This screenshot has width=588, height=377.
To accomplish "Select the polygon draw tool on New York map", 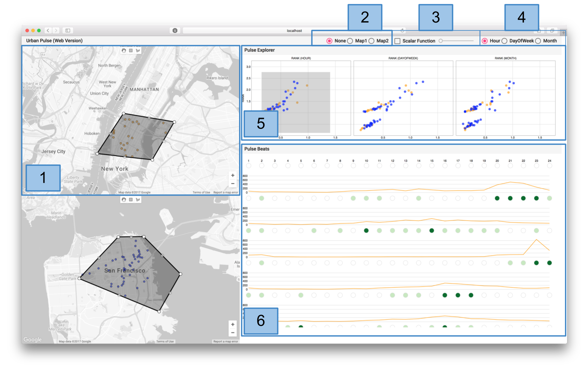I will (x=138, y=51).
